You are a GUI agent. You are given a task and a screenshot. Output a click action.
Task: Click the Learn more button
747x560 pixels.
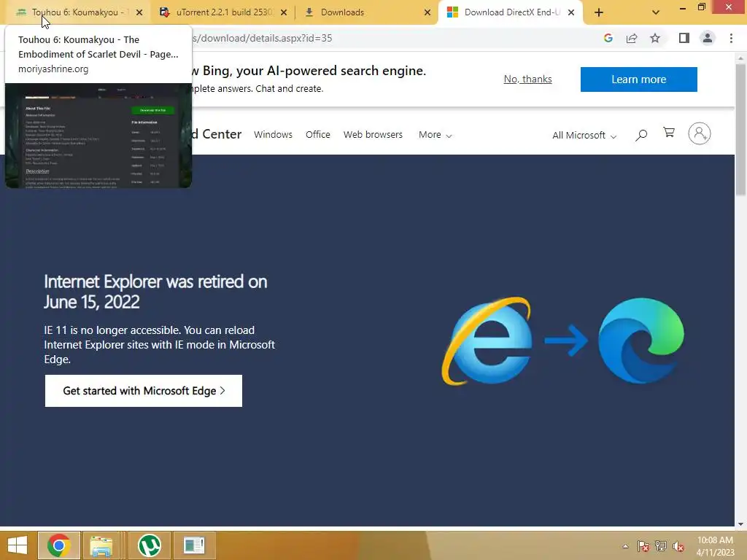click(x=639, y=79)
